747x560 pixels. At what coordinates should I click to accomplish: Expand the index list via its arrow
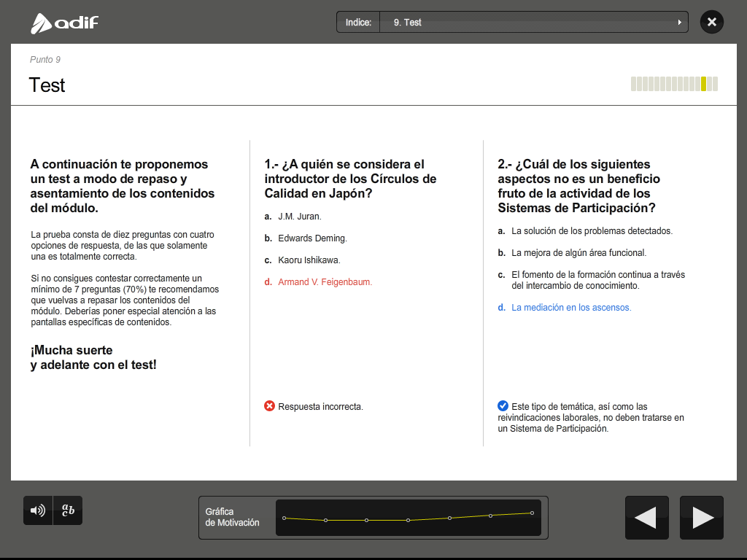tap(680, 23)
